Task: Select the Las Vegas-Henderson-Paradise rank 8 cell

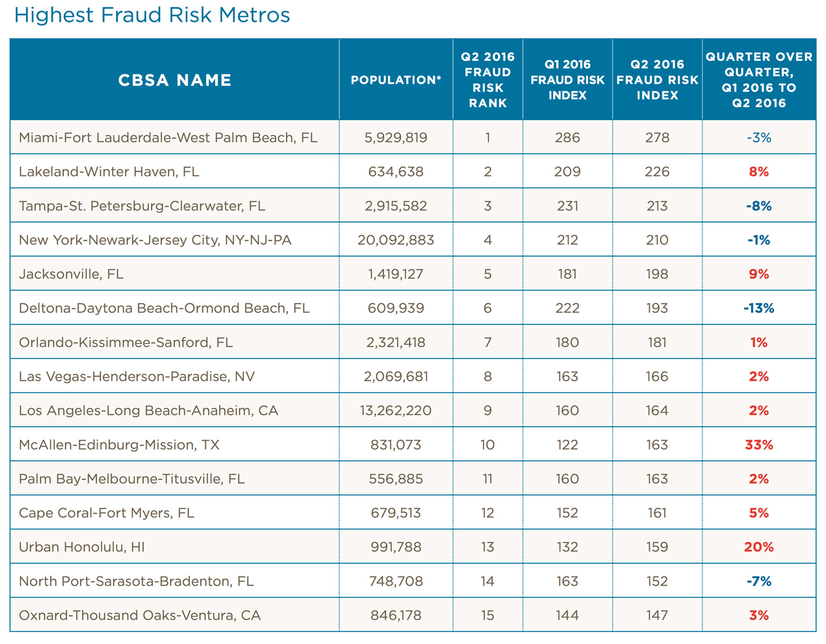Action: [487, 376]
